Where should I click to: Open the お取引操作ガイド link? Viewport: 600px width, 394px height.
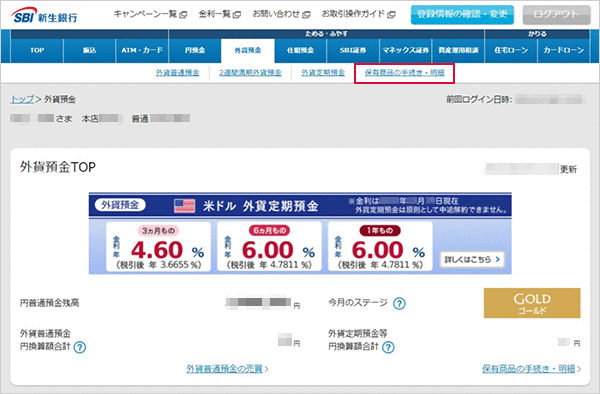353,15
